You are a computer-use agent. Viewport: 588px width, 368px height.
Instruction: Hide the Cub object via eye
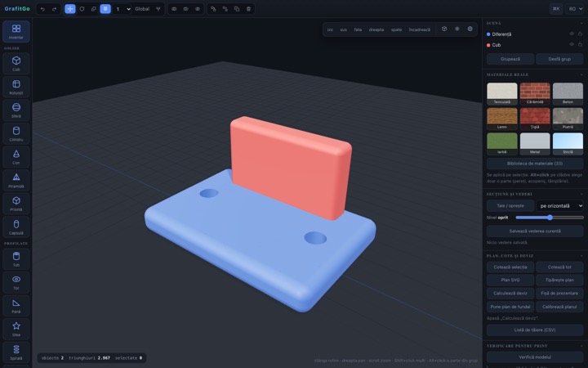click(x=572, y=44)
